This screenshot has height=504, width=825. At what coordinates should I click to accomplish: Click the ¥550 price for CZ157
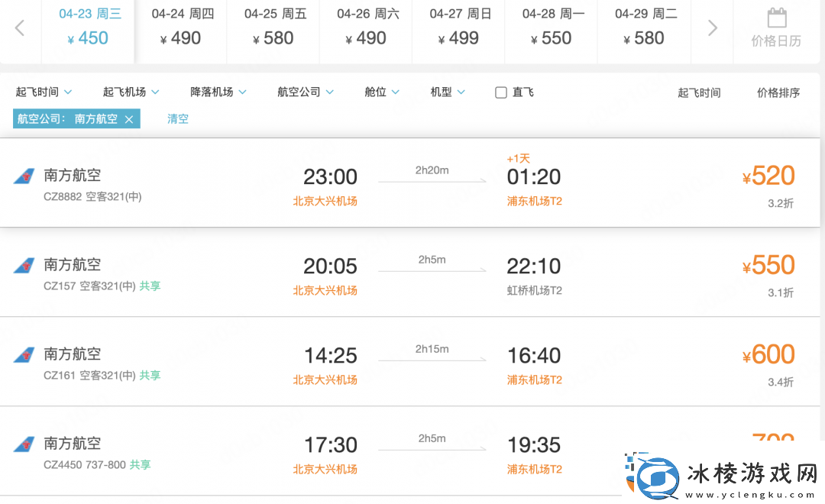coord(768,266)
